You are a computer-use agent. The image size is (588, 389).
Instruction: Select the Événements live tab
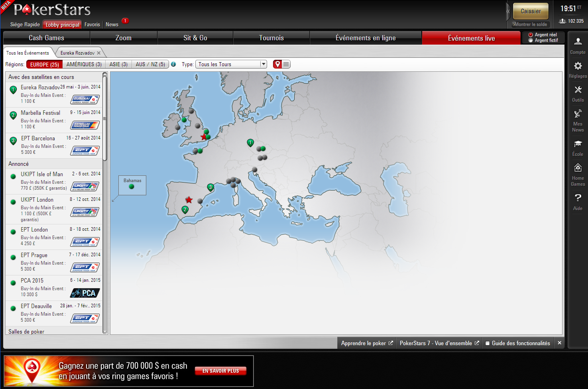(472, 38)
